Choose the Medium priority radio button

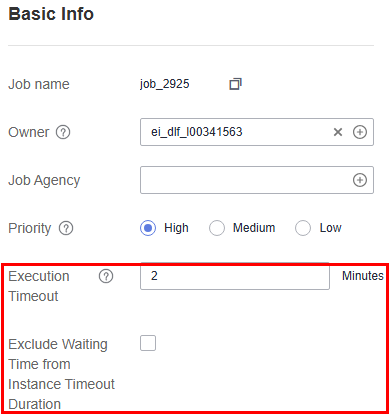point(217,228)
